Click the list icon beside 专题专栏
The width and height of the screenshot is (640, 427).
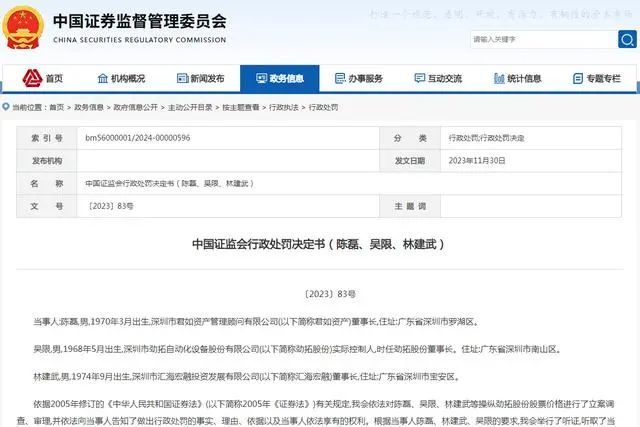coord(578,78)
